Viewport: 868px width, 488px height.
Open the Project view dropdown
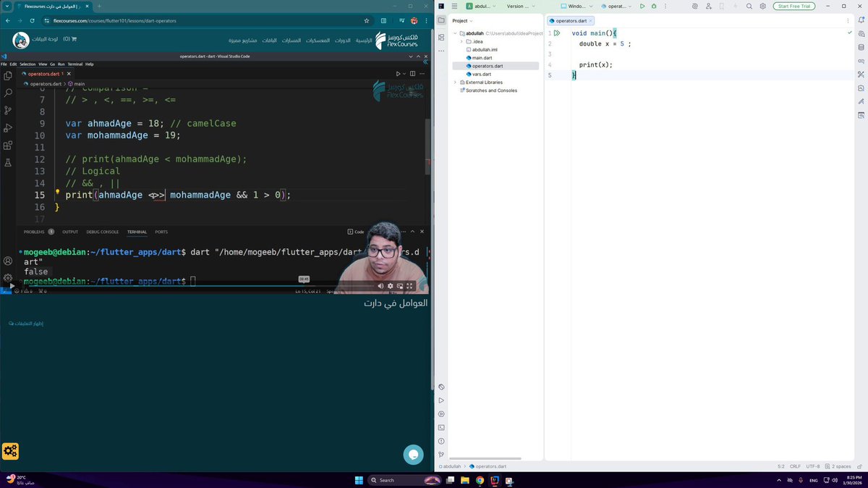pos(462,20)
